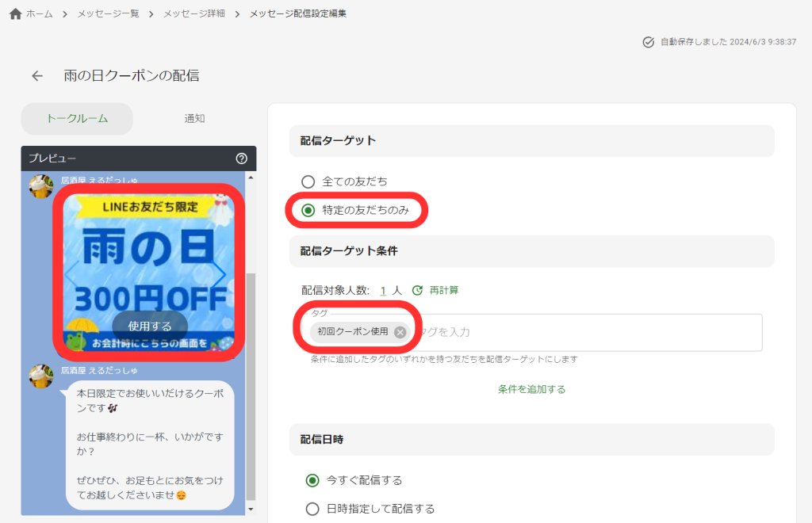Select the 全ての友だち radio option

coord(308,181)
